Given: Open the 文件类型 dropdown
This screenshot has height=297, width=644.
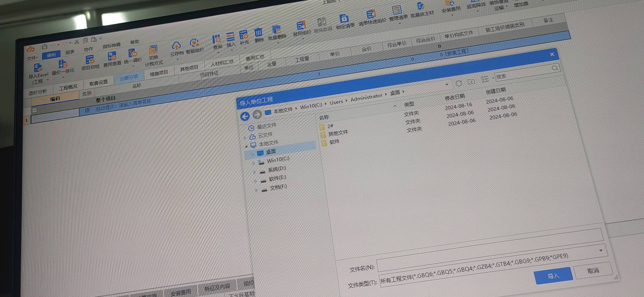Looking at the screenshot, I should point(601,251).
